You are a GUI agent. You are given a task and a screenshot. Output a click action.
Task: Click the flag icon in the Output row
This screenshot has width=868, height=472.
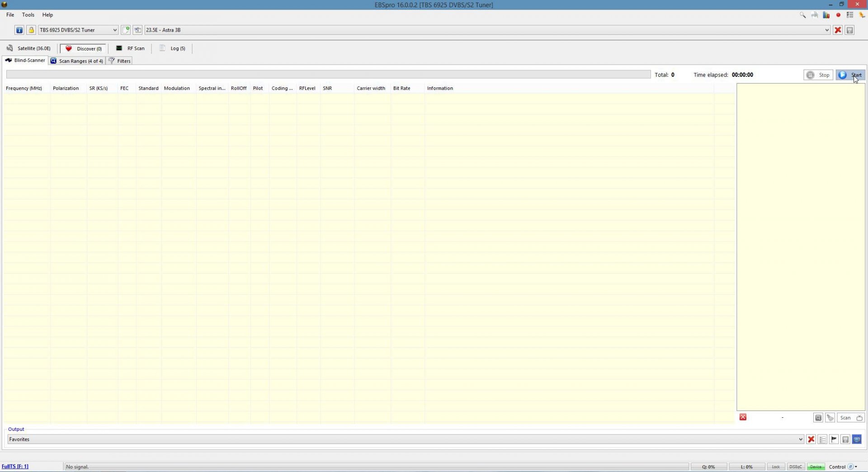coord(834,439)
